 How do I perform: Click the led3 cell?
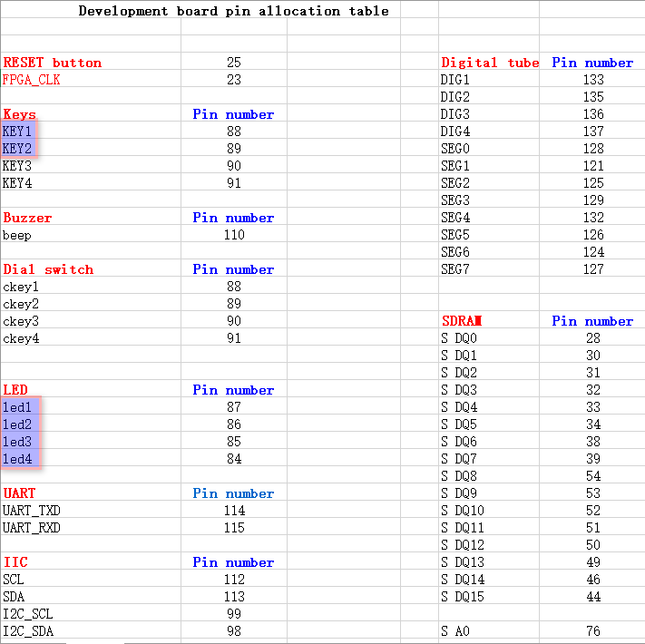coord(18,442)
